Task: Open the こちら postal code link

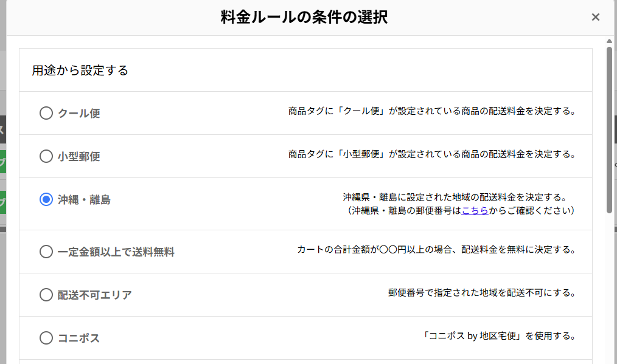Action: [475, 211]
